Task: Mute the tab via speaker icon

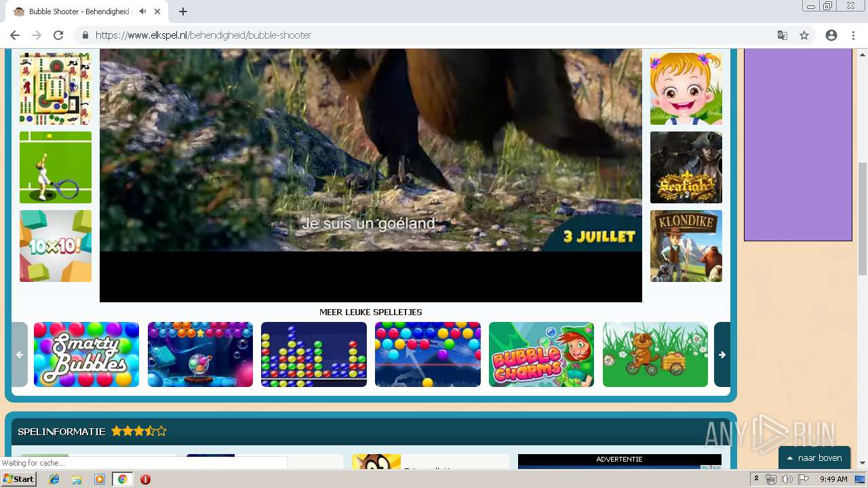Action: tap(142, 12)
